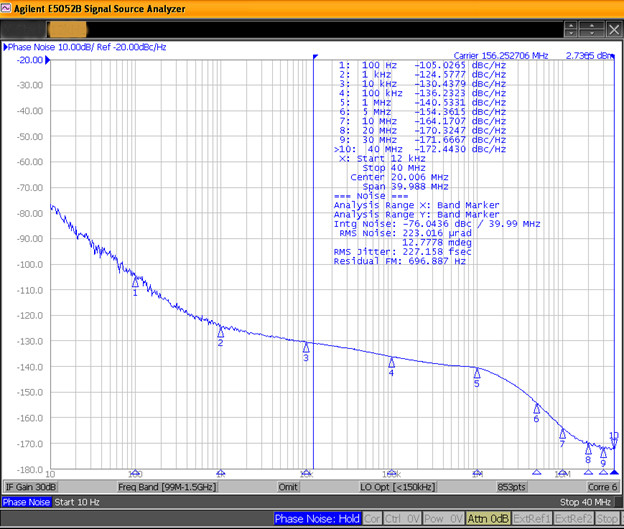
Task: Click the ExtRef2 indicator
Action: pos(573,519)
